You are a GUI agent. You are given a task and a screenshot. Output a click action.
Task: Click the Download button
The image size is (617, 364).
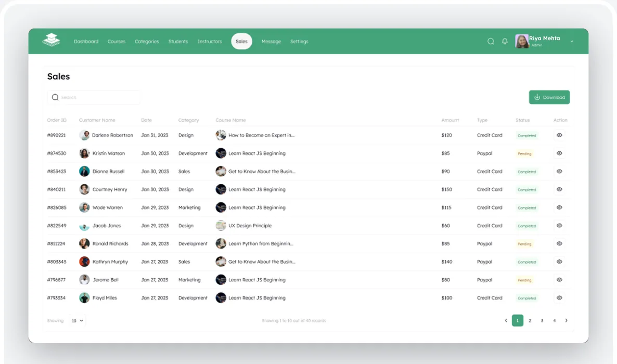pos(549,97)
